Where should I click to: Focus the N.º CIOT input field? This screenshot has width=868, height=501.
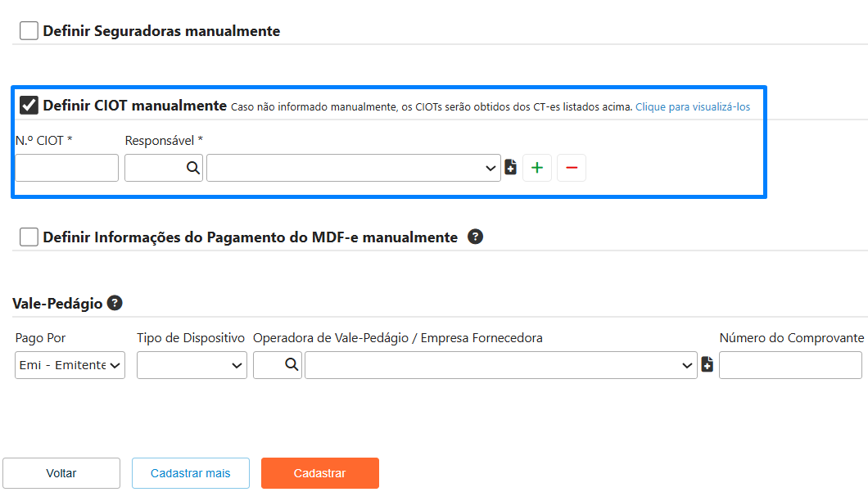click(67, 168)
